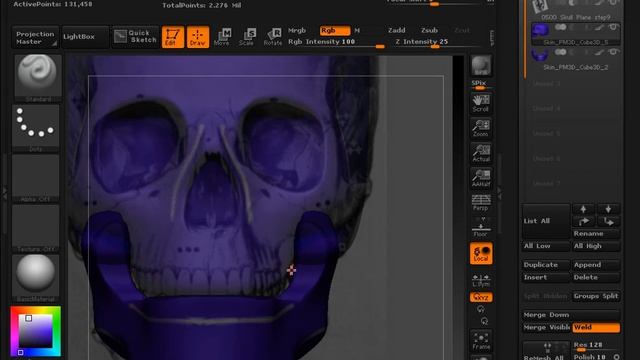Toggle Persp perspective view

pyautogui.click(x=481, y=203)
